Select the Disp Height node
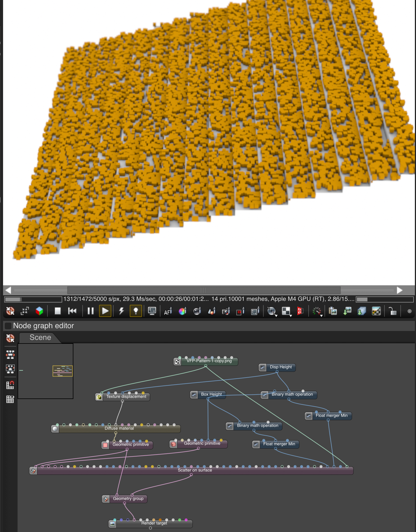416x532 pixels. click(277, 367)
